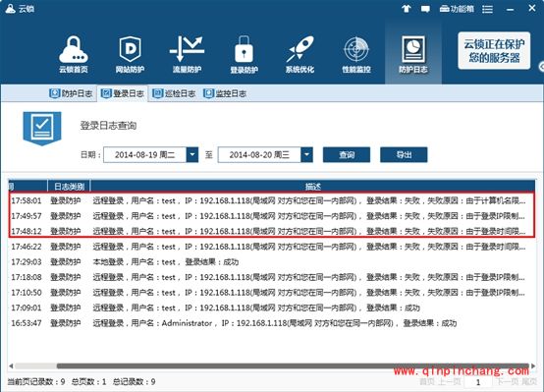Select log row at 17:18:08
The width and height of the screenshot is (544, 392).
(x=271, y=277)
